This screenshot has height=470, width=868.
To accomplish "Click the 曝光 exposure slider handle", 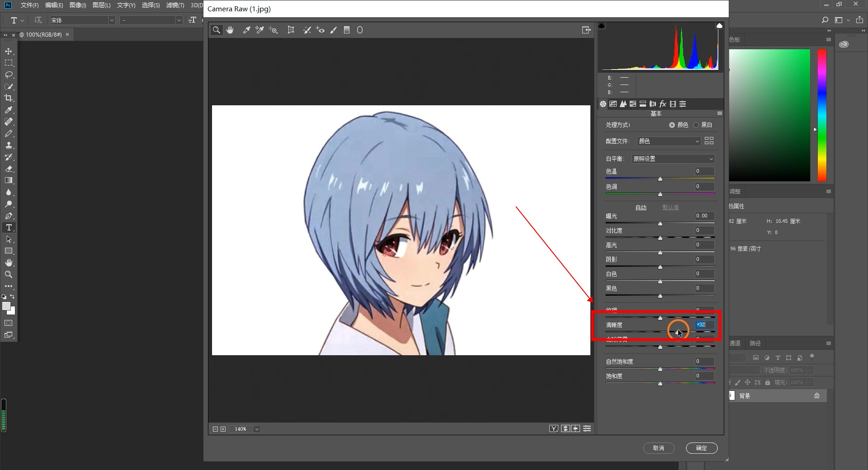I will tap(660, 224).
